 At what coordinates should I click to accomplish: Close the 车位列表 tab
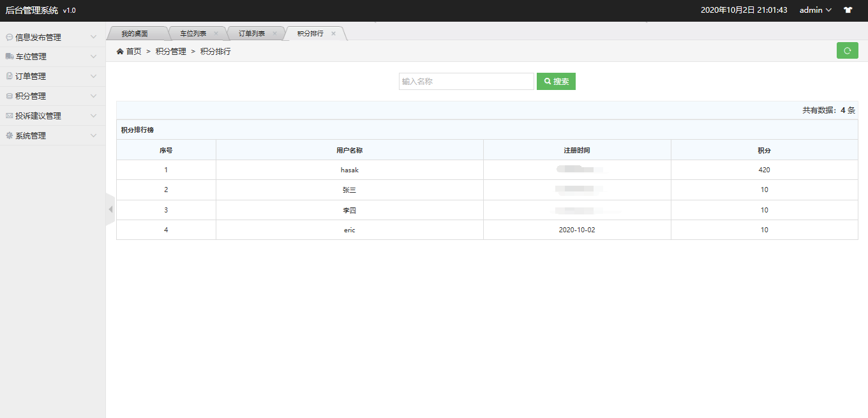(x=216, y=33)
